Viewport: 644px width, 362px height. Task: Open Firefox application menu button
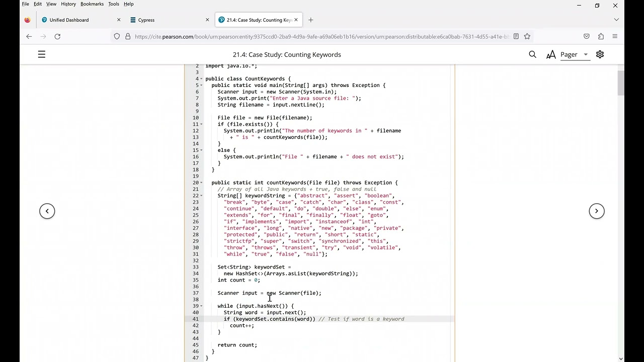coord(615,36)
